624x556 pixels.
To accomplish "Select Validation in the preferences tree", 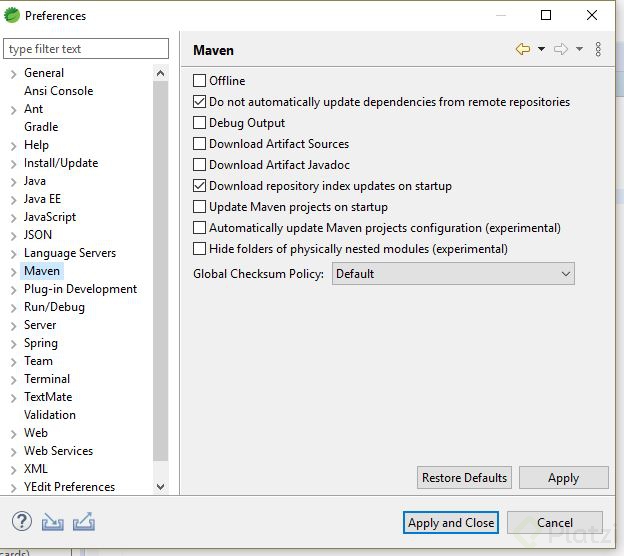I will tap(50, 415).
